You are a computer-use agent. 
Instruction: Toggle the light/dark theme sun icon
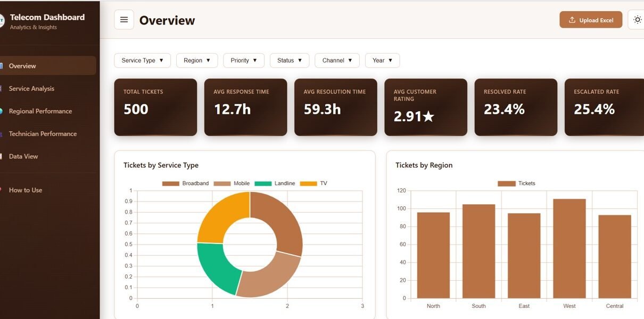coord(637,20)
